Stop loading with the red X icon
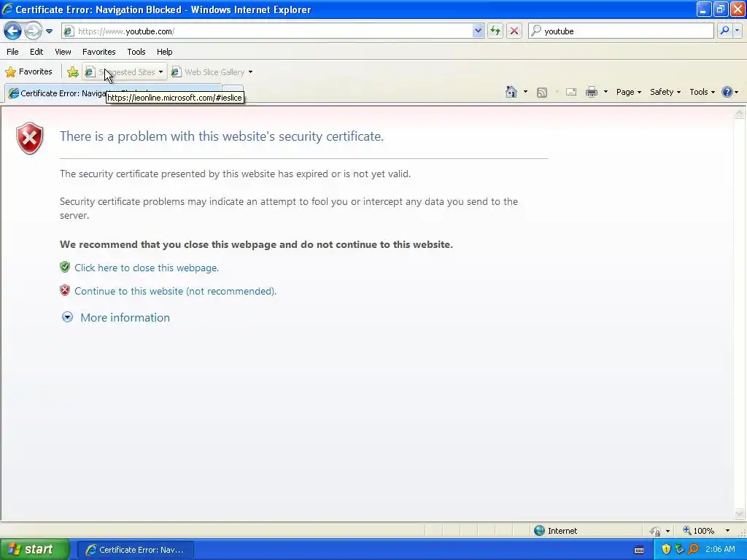 click(514, 31)
